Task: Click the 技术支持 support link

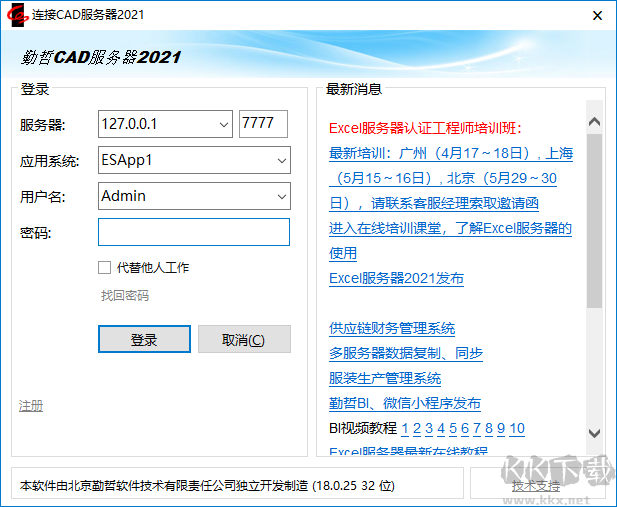Action: coord(536,486)
